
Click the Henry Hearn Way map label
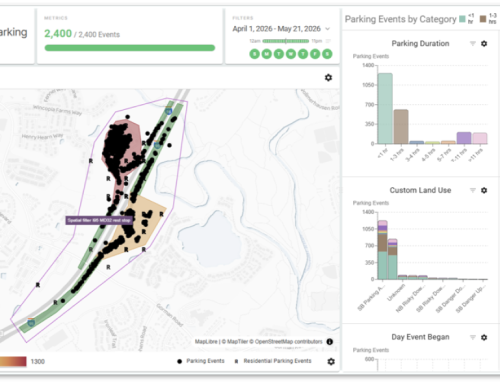(x=42, y=136)
